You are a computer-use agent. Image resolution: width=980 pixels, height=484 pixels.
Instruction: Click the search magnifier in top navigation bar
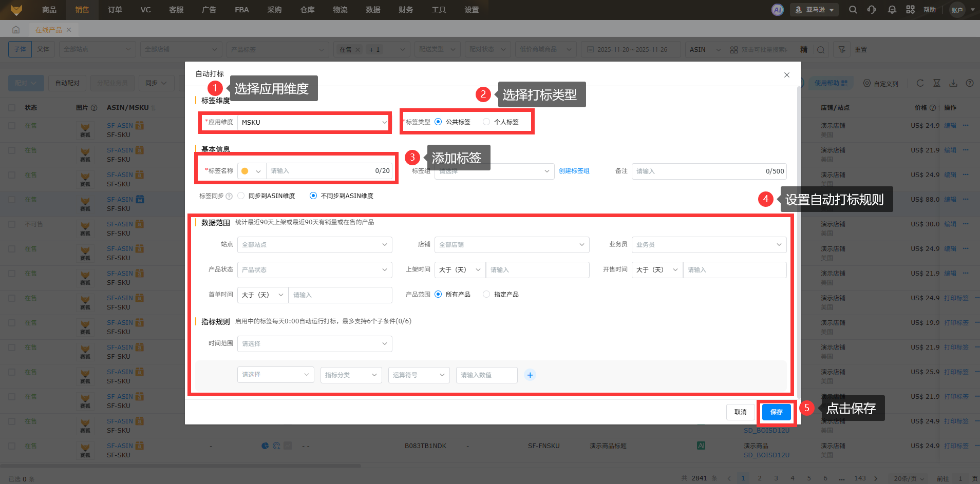(x=853, y=10)
